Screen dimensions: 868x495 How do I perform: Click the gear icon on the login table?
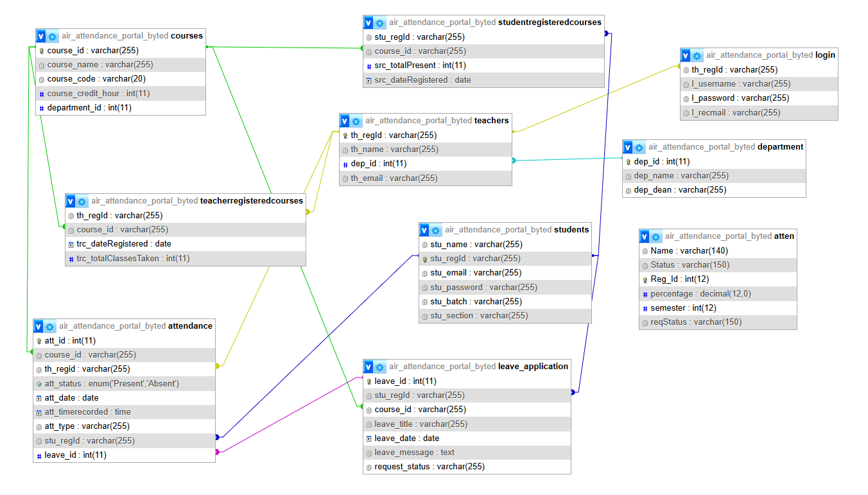[x=697, y=55]
